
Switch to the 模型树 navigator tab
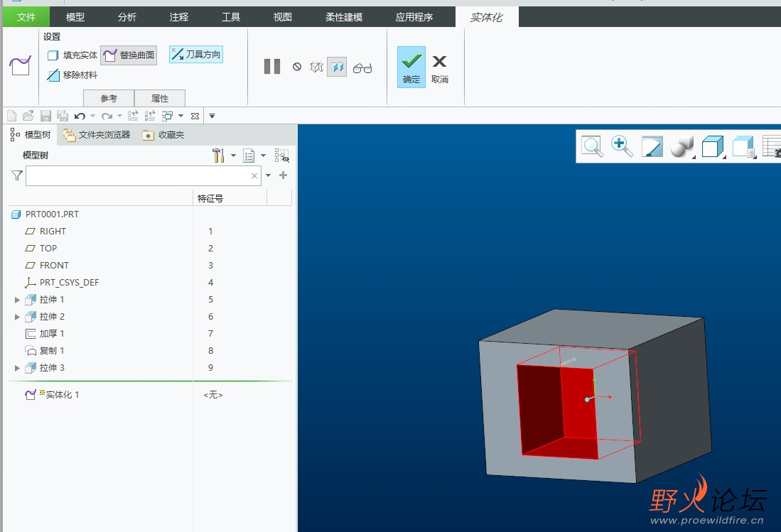(31, 134)
